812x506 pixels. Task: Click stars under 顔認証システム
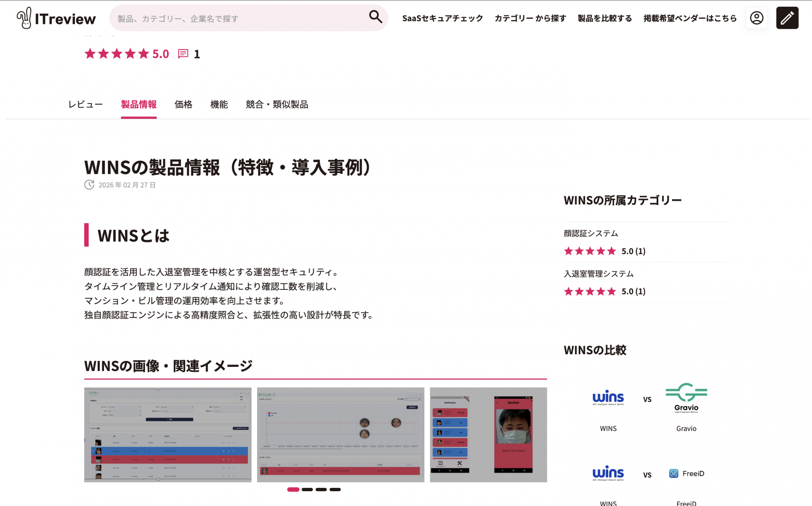590,251
